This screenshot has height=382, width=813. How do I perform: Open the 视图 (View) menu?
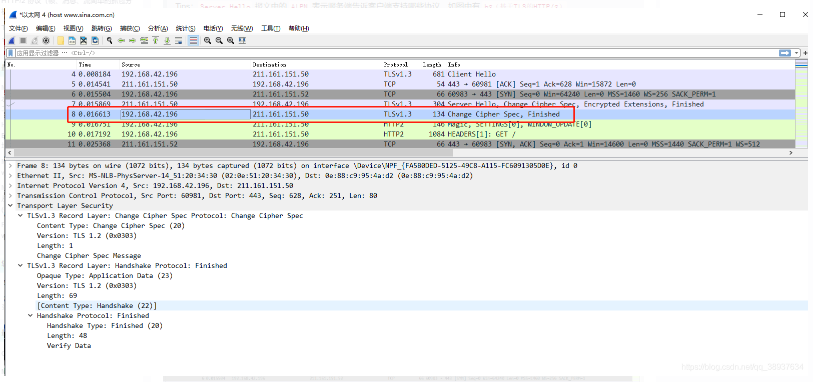click(73, 29)
